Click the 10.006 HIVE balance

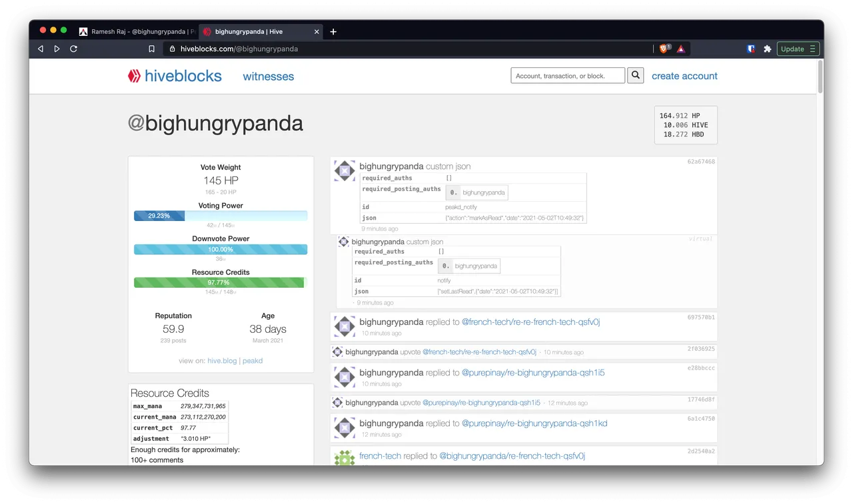pos(686,125)
